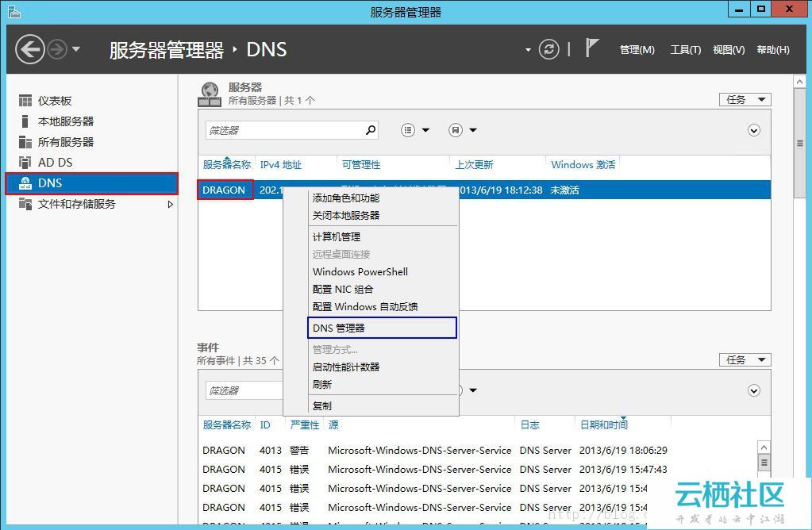This screenshot has height=530, width=812.
Task: Open the 管理(M) menu
Action: [x=637, y=50]
